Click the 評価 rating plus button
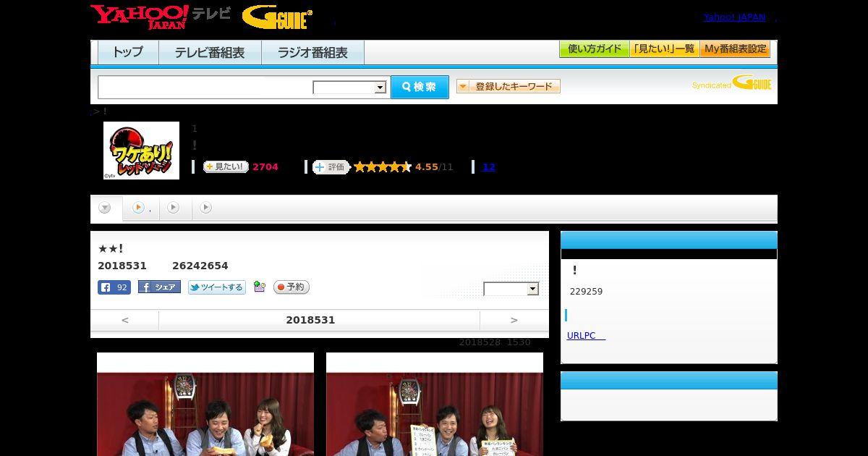Viewport: 868px width, 456px height. click(331, 167)
